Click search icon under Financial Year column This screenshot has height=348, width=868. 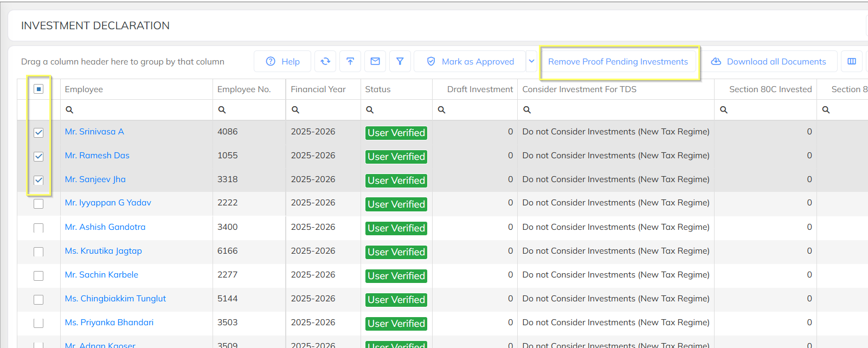pos(295,110)
